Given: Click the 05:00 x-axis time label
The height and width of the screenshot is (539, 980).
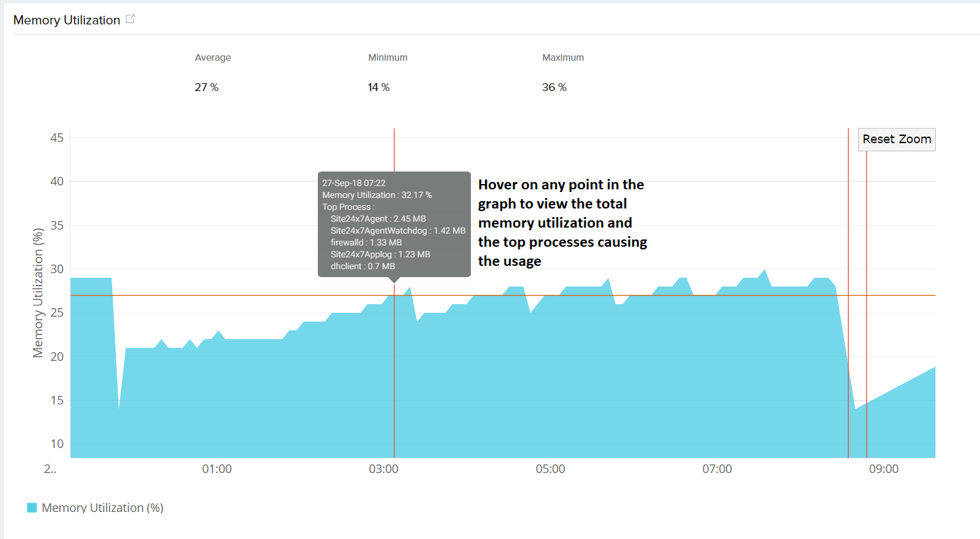Looking at the screenshot, I should (x=550, y=469).
